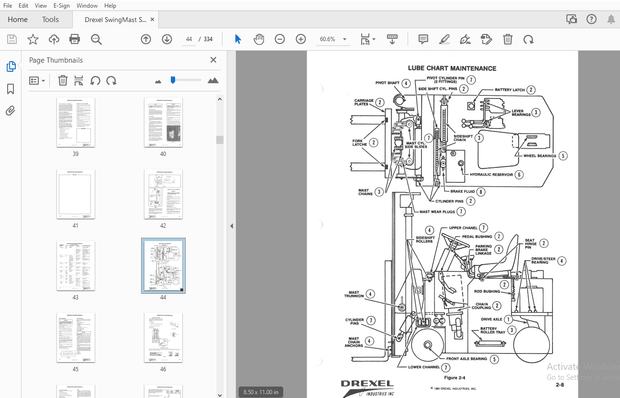Viewport: 620px width, 398px height.
Task: Click the 8.50 x 11.00 in page size label
Action: click(261, 392)
